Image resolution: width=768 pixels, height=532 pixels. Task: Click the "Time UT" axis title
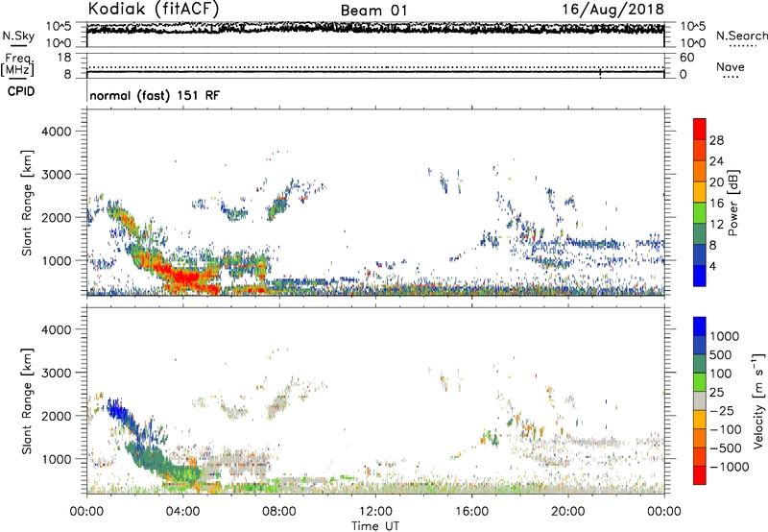tap(375, 526)
